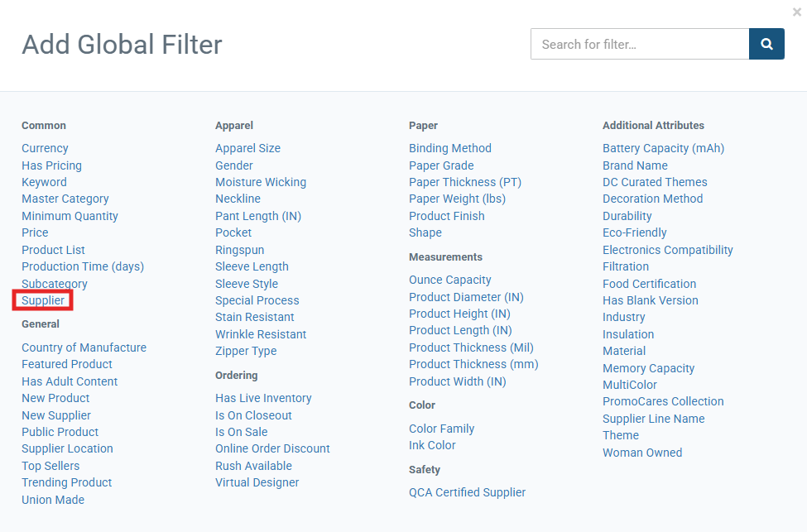Click the magnifying glass search button
The height and width of the screenshot is (532, 807).
tap(766, 44)
